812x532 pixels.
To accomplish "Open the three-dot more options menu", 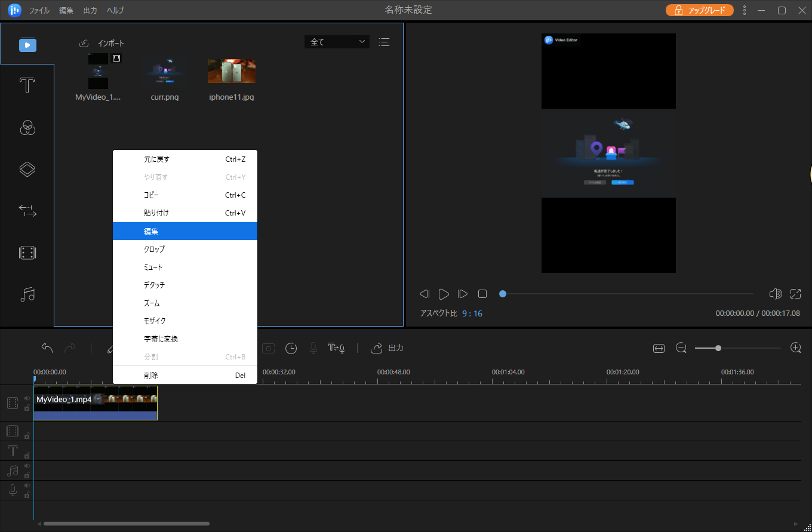I will pos(744,10).
